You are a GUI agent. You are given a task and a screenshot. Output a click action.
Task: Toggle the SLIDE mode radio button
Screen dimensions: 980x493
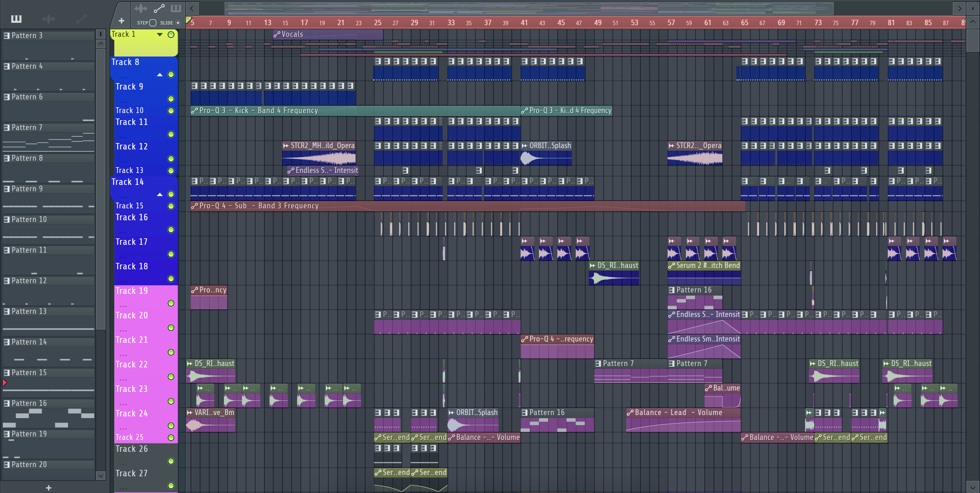tap(178, 23)
